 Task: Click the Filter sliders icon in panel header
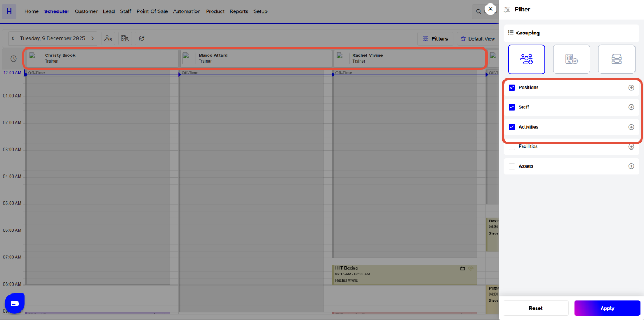click(507, 10)
